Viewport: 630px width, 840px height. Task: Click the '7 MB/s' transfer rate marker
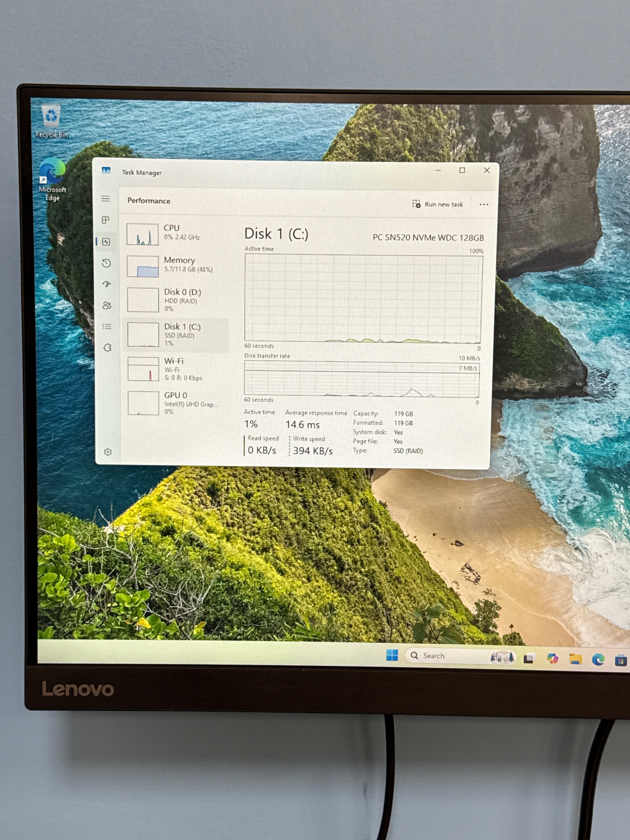click(x=467, y=368)
